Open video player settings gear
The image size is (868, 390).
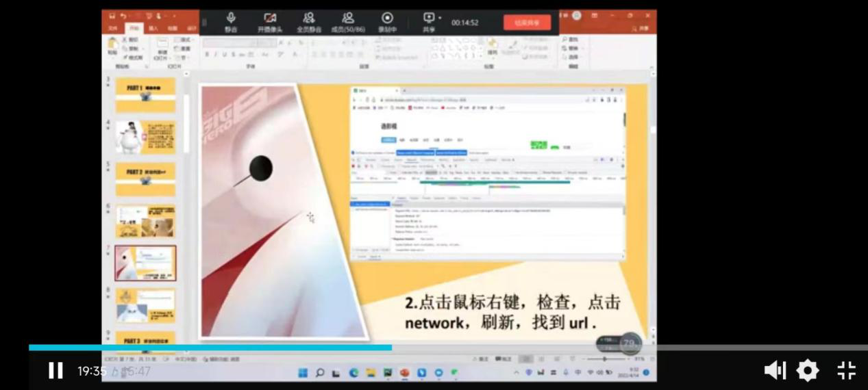808,371
